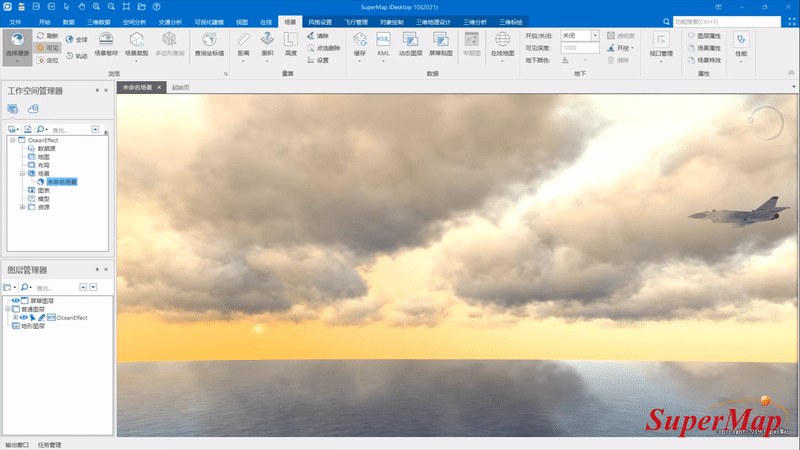Viewport: 800px width, 450px height.
Task: Switch to the 开始 ribbon tab
Action: tap(44, 22)
